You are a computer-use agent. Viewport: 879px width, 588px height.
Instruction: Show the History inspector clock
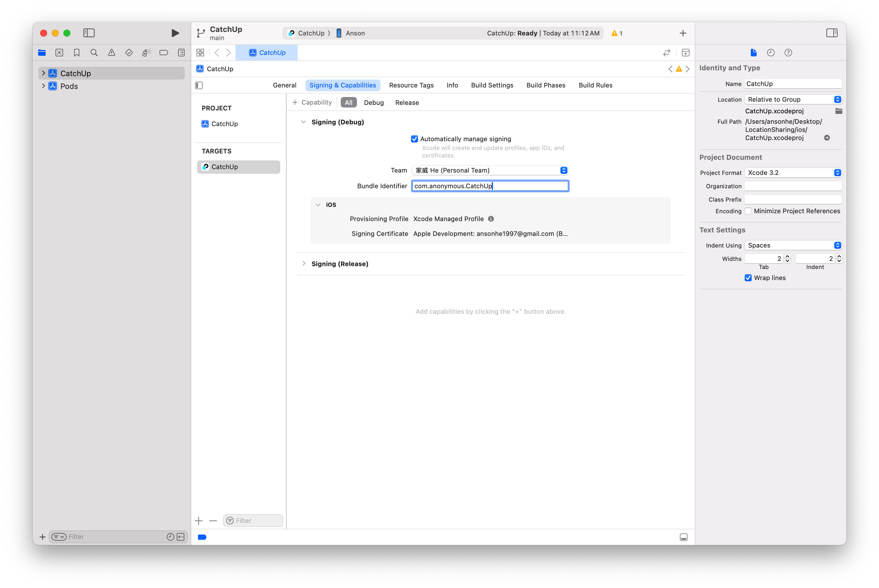point(771,53)
